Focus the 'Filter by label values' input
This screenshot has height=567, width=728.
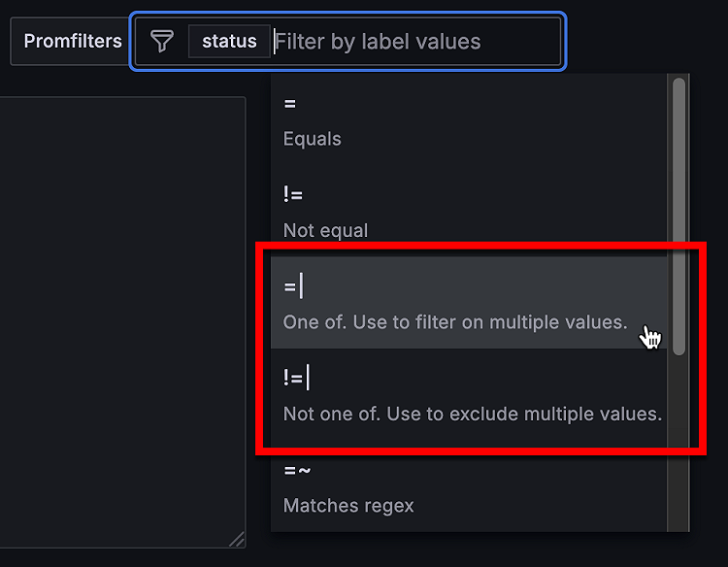click(x=379, y=42)
